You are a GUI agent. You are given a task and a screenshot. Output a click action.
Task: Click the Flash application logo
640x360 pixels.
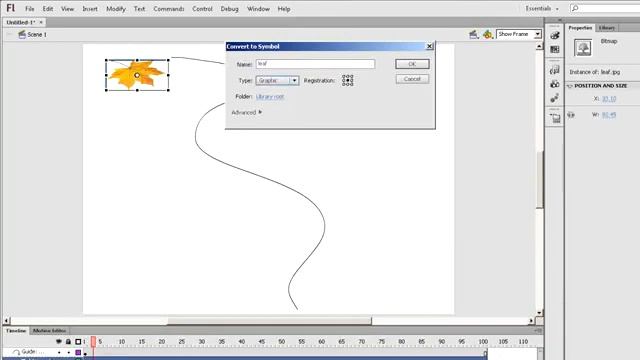point(11,8)
